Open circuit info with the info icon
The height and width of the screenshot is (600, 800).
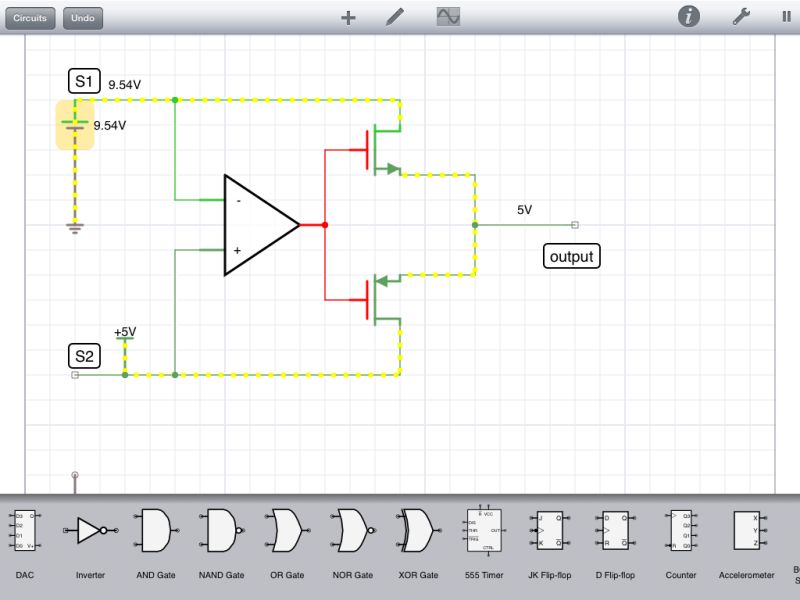click(689, 17)
